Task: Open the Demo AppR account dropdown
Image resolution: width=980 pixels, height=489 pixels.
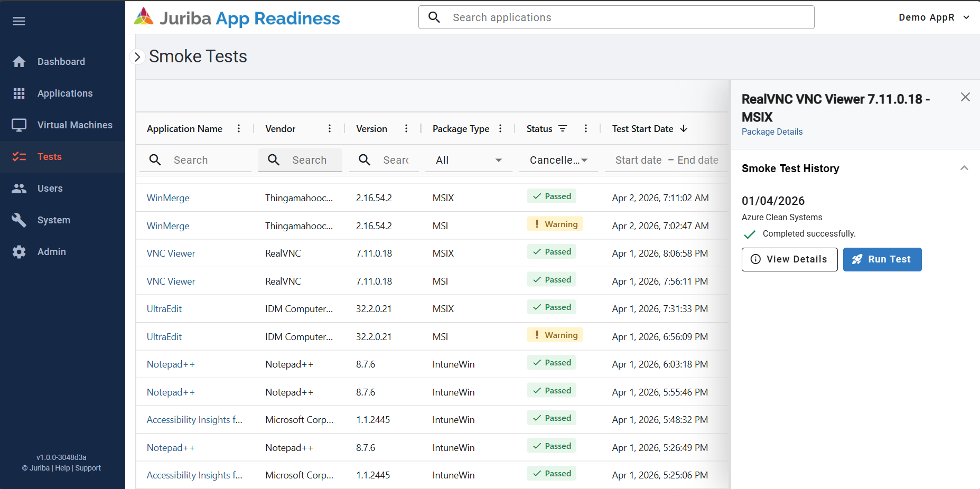Action: [x=934, y=17]
